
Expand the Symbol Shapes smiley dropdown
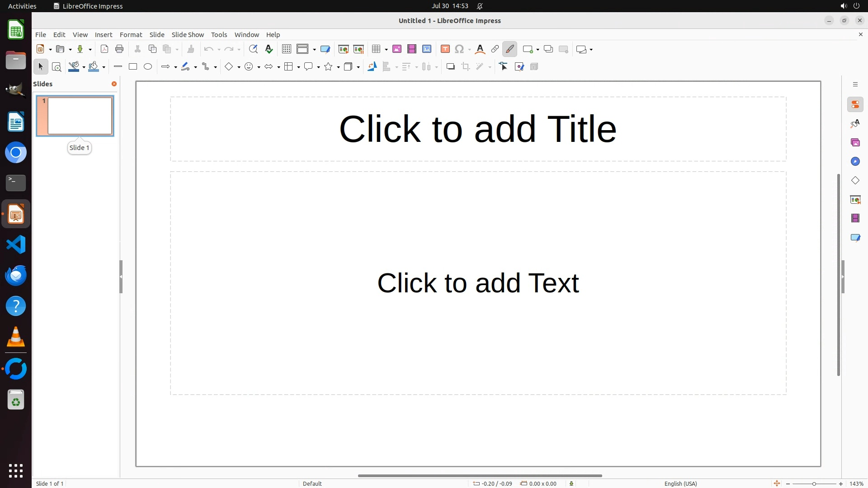(259, 67)
